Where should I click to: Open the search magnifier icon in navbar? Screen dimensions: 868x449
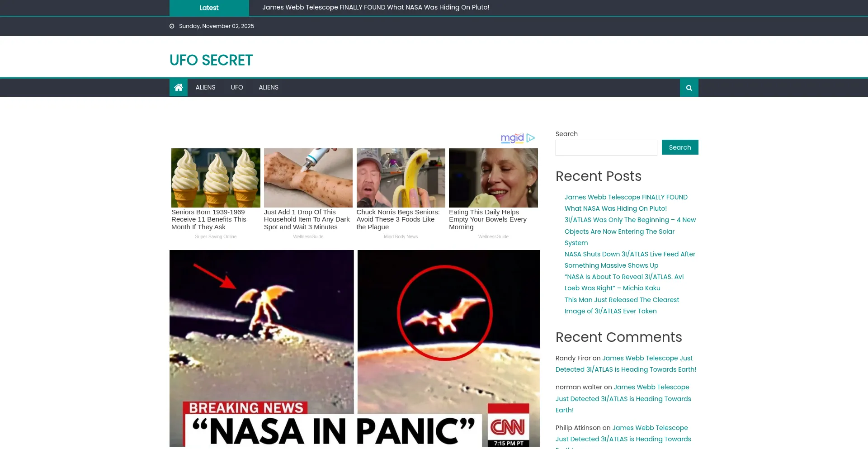[x=689, y=88]
